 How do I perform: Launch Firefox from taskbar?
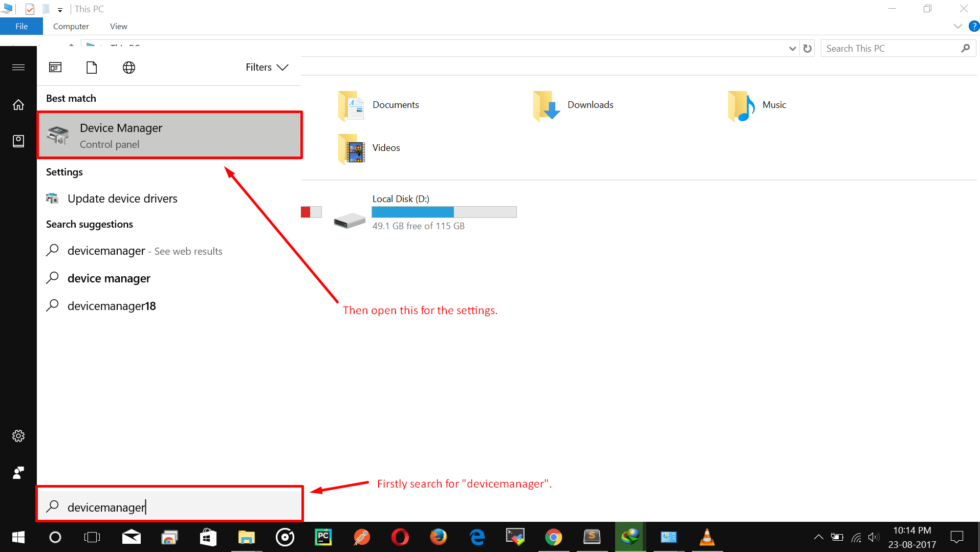(439, 537)
